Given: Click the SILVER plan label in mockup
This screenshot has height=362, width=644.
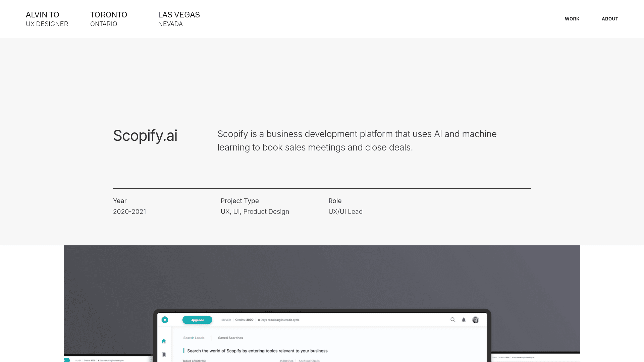Looking at the screenshot, I should click(226, 320).
